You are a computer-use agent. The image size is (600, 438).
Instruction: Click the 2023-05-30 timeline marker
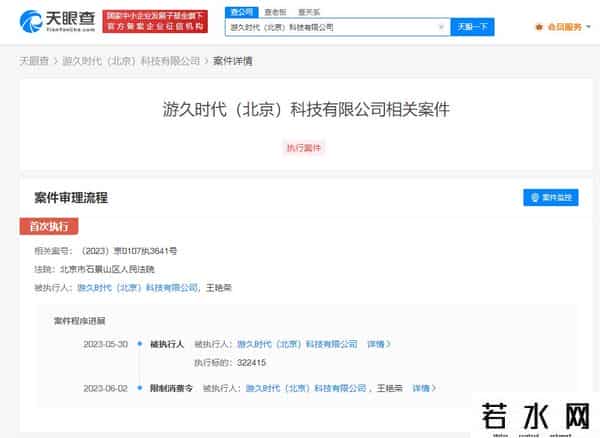(140, 344)
